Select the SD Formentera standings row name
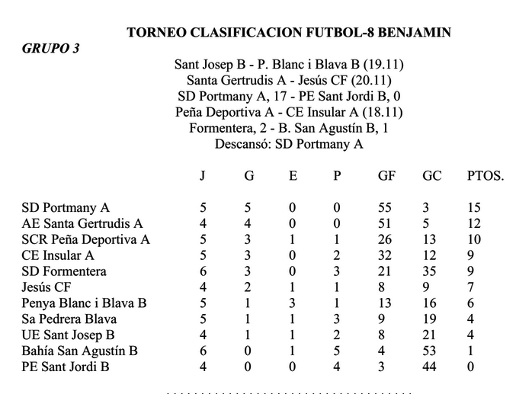532x394 pixels. [x=64, y=271]
